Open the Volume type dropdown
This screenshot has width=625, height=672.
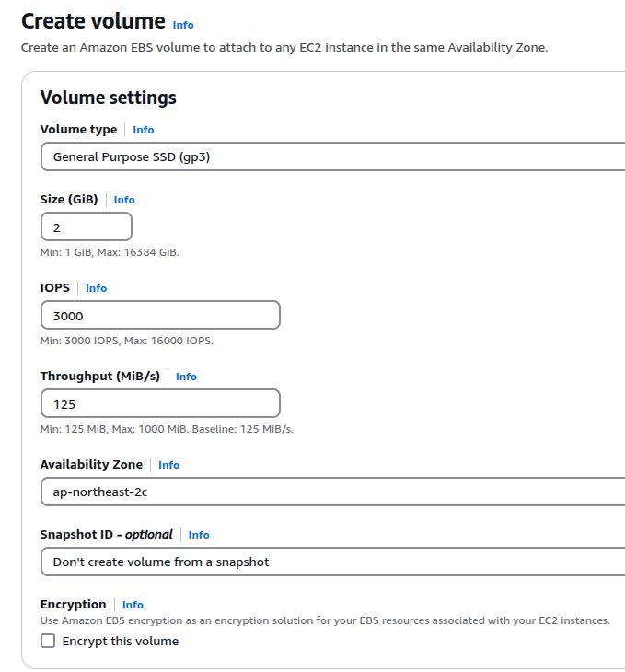pos(332,156)
